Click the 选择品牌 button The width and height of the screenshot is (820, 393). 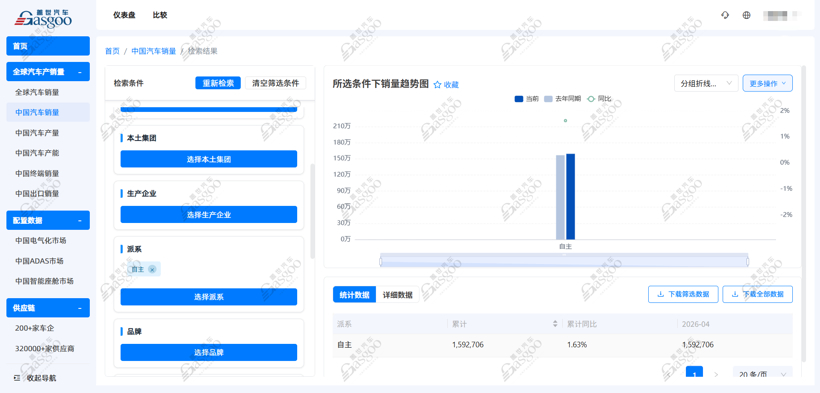click(x=209, y=352)
